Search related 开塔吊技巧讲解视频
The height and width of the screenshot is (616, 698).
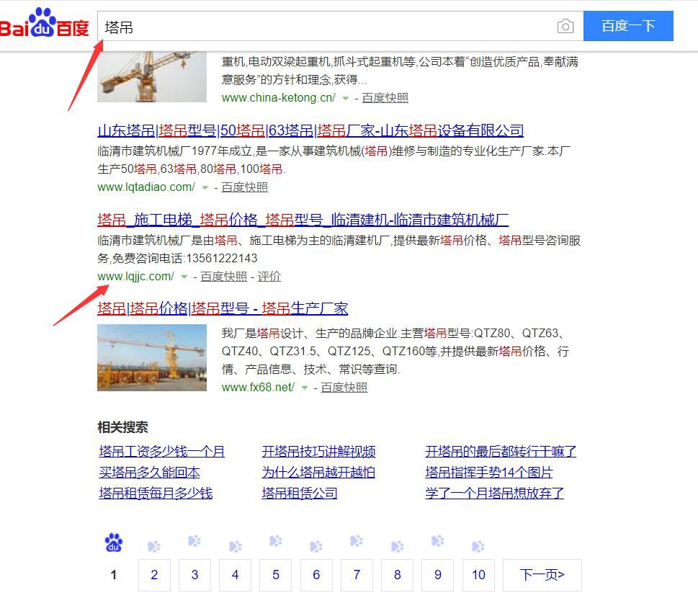(x=318, y=452)
